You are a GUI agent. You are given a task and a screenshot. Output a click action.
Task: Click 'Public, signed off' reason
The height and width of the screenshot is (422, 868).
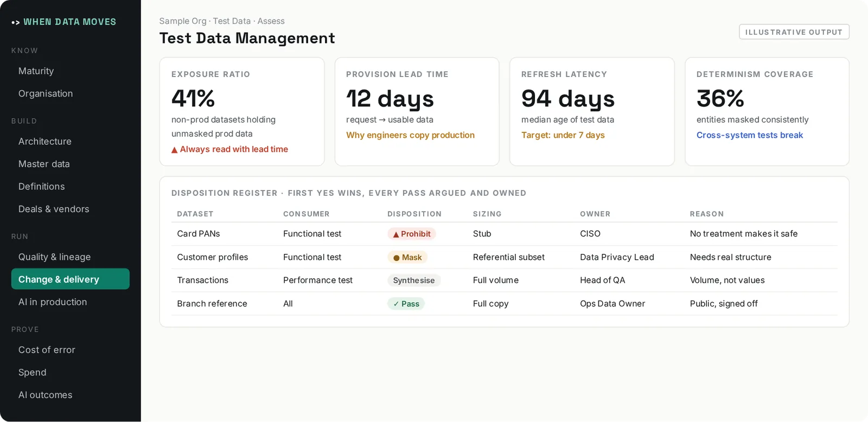(x=724, y=304)
